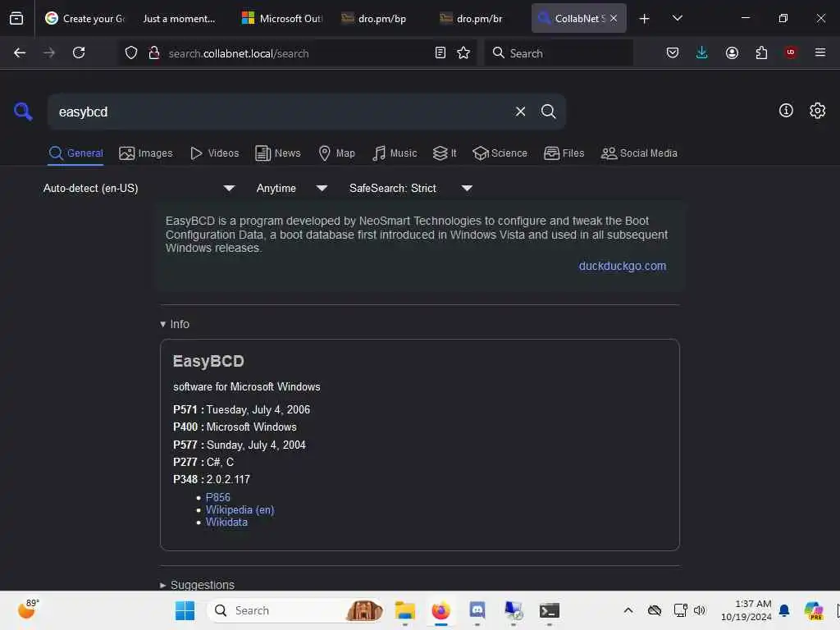
Task: Open Firefox account icon
Action: pos(732,52)
